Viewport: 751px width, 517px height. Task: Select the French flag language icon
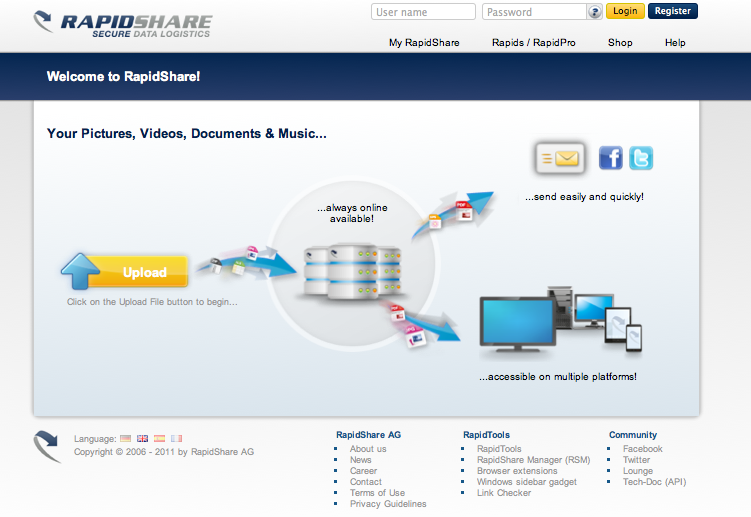pos(176,438)
